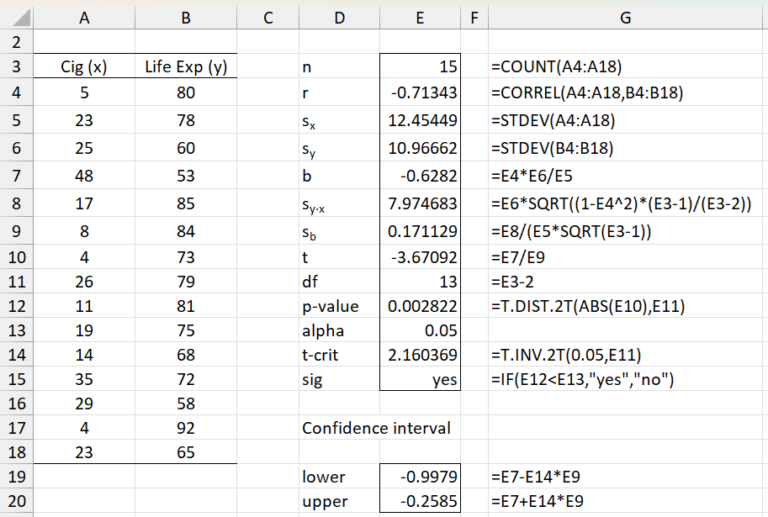Click the t value -3.67092
Image resolution: width=768 pixels, height=517 pixels.
[x=420, y=257]
